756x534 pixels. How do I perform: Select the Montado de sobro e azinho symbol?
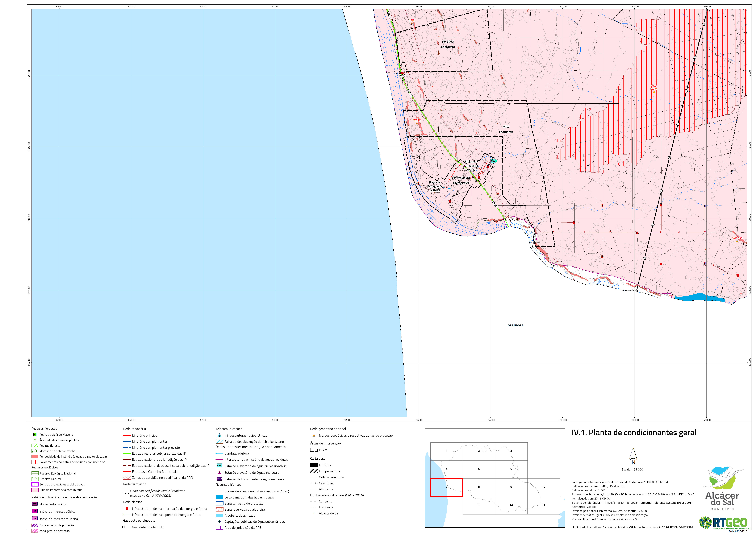coord(35,451)
